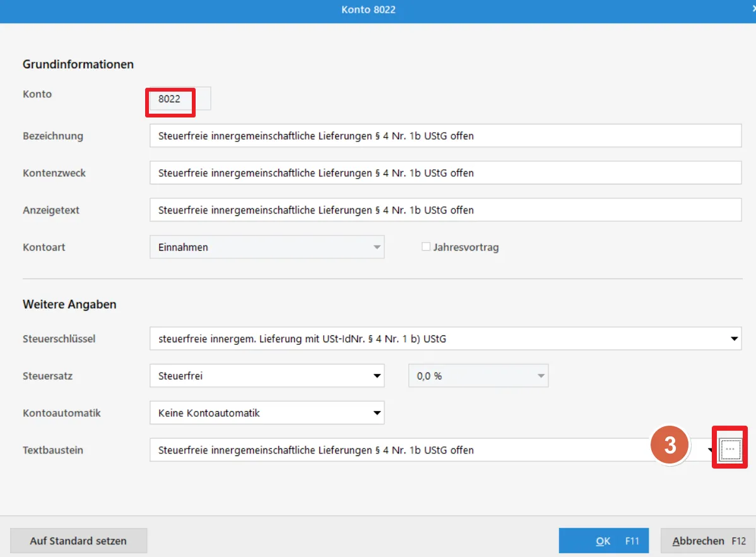Click the orange step 3 marker

[x=670, y=446]
